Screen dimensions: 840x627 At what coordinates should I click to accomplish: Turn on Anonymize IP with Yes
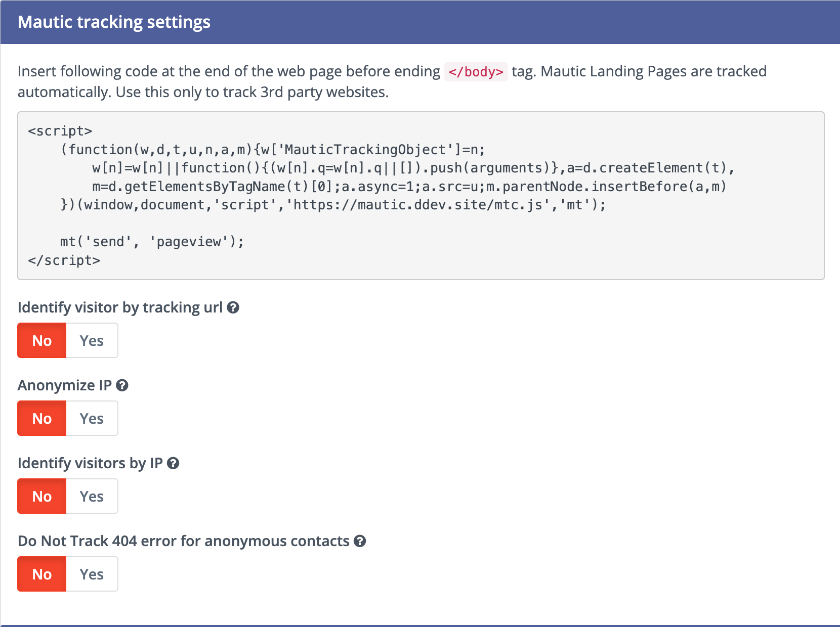pos(92,418)
